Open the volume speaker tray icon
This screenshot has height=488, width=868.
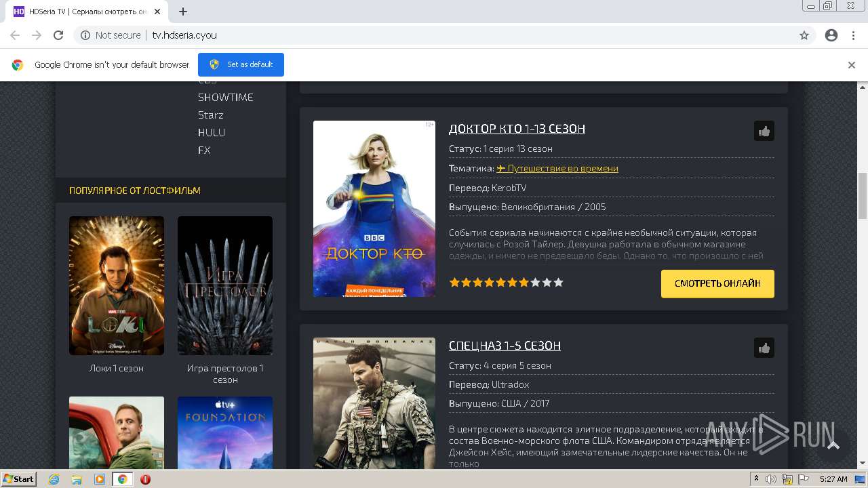[771, 479]
